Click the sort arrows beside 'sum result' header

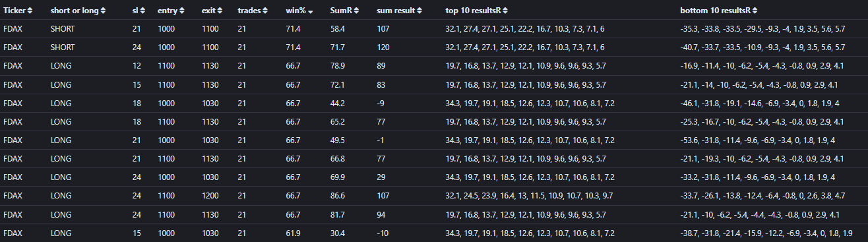(x=419, y=11)
